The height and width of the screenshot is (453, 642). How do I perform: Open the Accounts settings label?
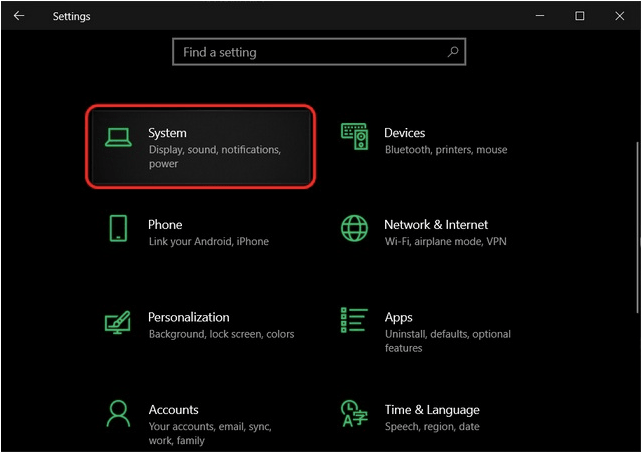(x=174, y=410)
